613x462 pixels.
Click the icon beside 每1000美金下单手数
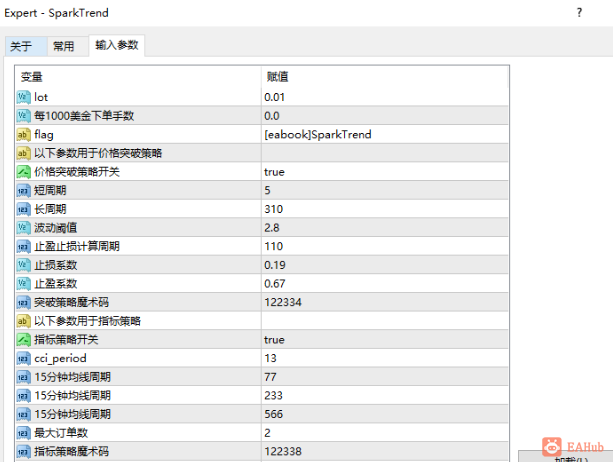pos(23,116)
